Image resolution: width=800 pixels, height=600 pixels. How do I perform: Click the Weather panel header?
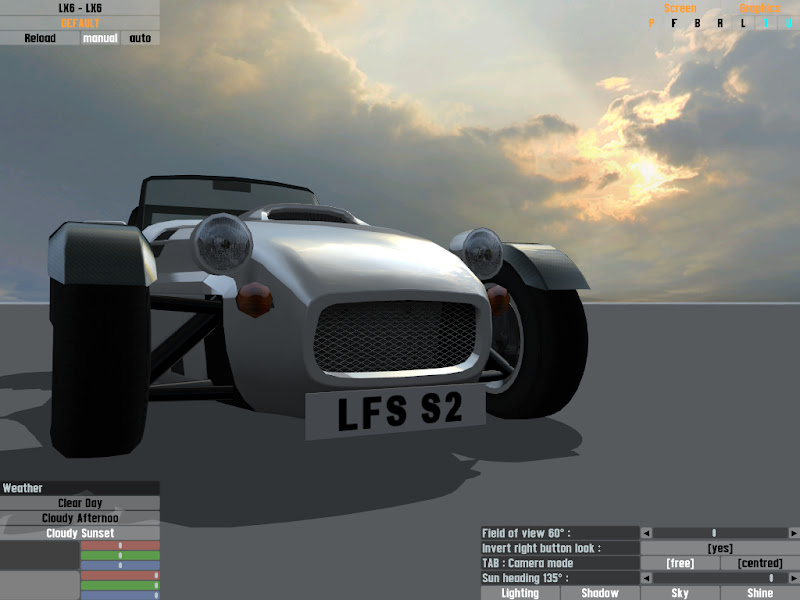(80, 488)
